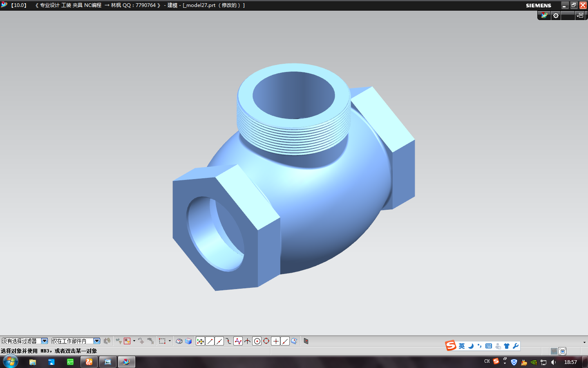Click the wireframe box highlight icon

[x=179, y=341]
